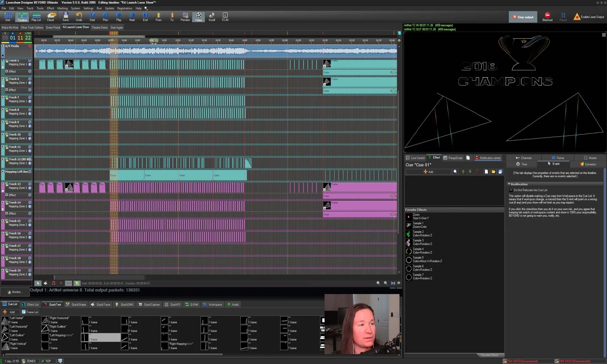Image resolution: width=607 pixels, height=364 pixels.
Task: Select the QuickTrace tool
Action: (100, 304)
